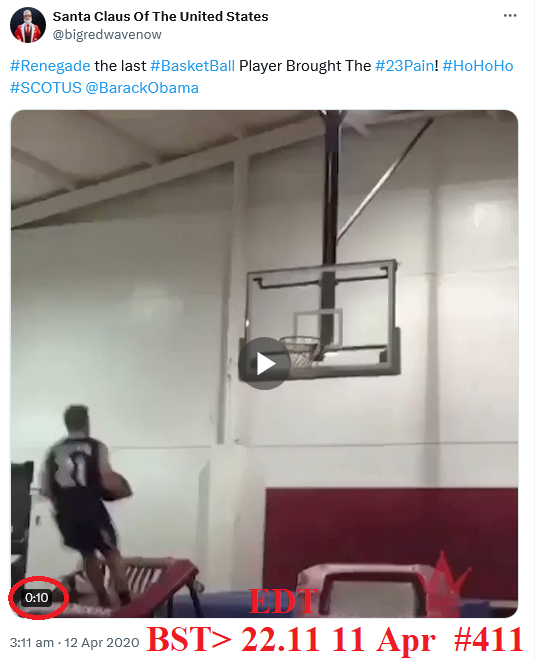Image resolution: width=535 pixels, height=661 pixels.
Task: Follow the #HoHoHo hashtag link
Action: coord(478,66)
